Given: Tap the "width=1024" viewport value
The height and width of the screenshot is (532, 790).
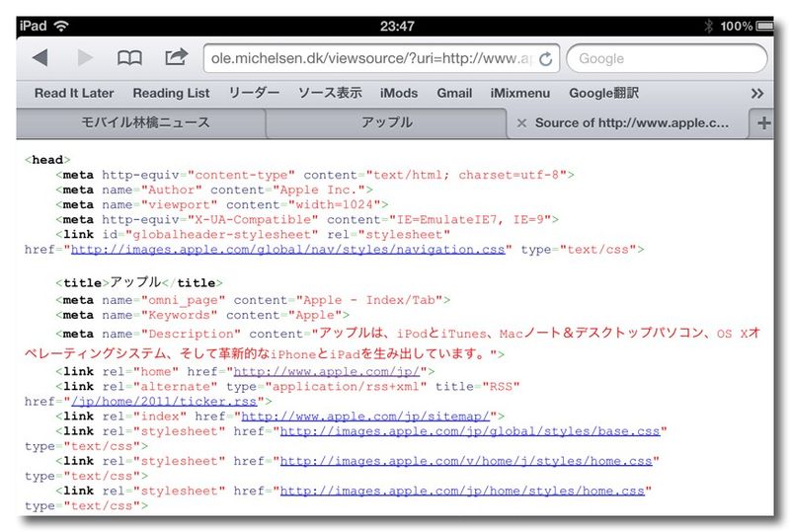Looking at the screenshot, I should 334,204.
